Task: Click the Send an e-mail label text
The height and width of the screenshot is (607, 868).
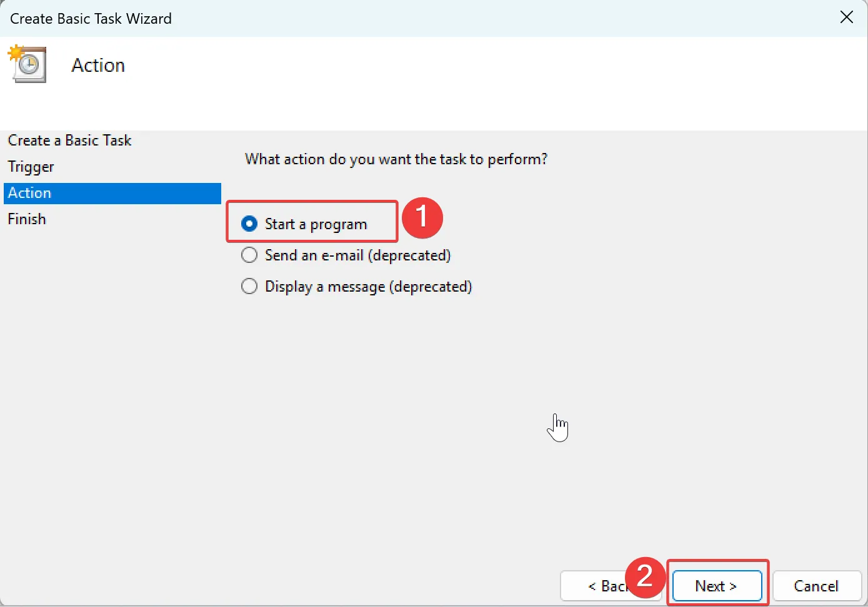Action: click(x=357, y=255)
